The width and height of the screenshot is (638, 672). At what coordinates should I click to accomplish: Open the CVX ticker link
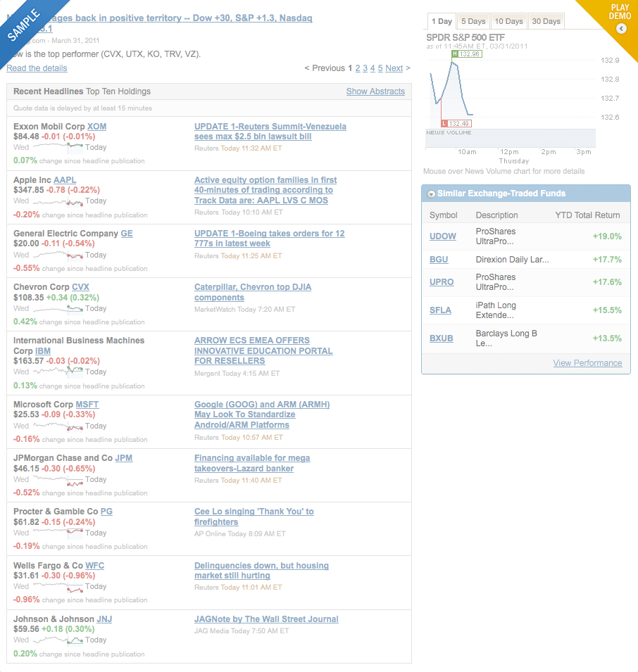point(80,287)
